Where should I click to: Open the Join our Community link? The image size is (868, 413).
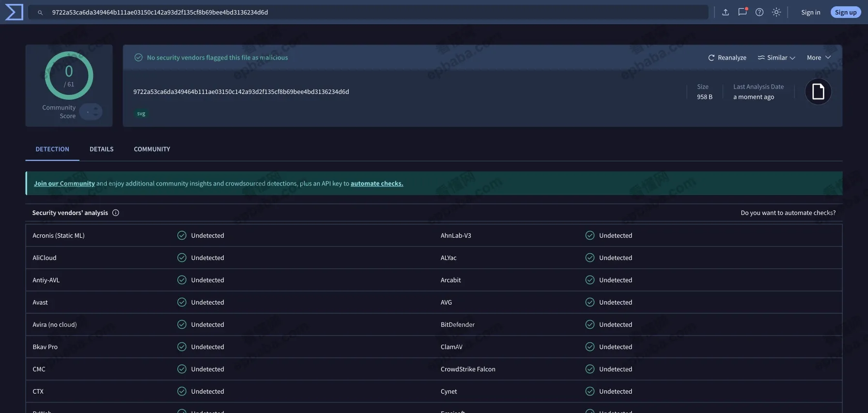(x=64, y=184)
